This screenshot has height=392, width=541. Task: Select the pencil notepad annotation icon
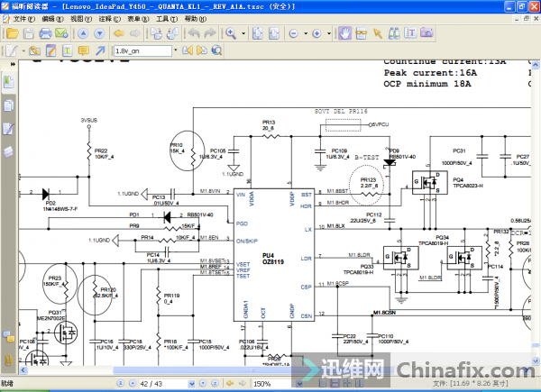(51, 51)
